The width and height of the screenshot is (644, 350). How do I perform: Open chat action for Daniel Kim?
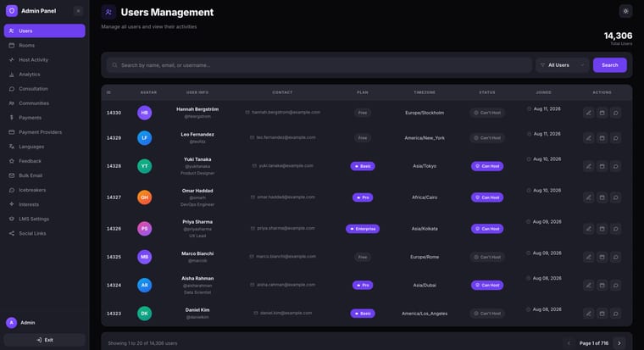616,314
